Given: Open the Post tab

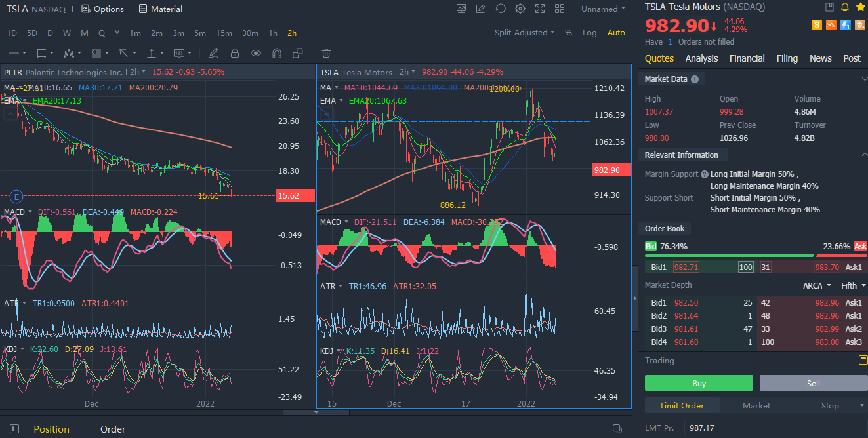Looking at the screenshot, I should coord(852,58).
